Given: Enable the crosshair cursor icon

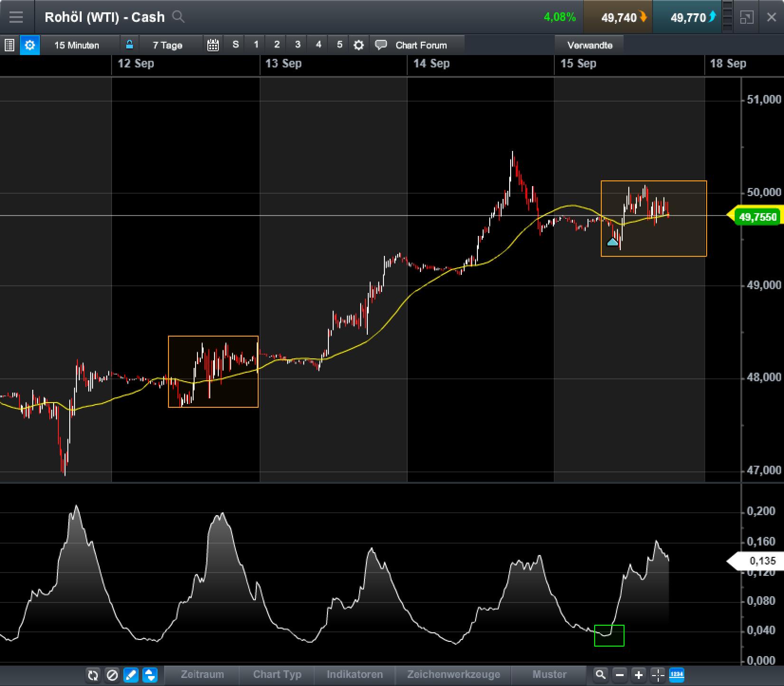Looking at the screenshot, I should pos(657,674).
